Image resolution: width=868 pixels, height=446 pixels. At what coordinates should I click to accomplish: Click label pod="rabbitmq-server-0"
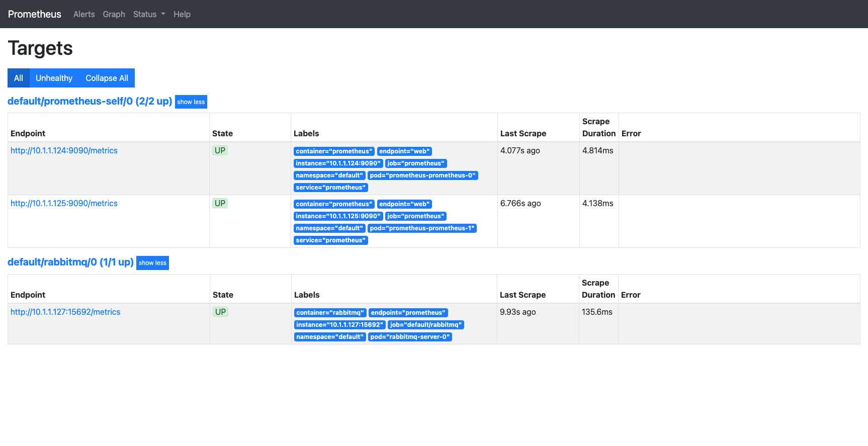[410, 337]
